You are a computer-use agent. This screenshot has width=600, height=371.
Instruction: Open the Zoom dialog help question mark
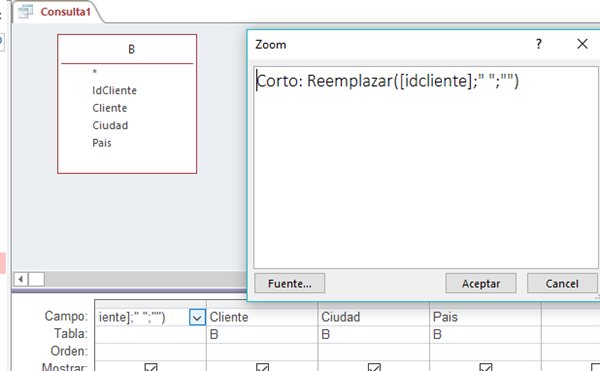coord(539,44)
